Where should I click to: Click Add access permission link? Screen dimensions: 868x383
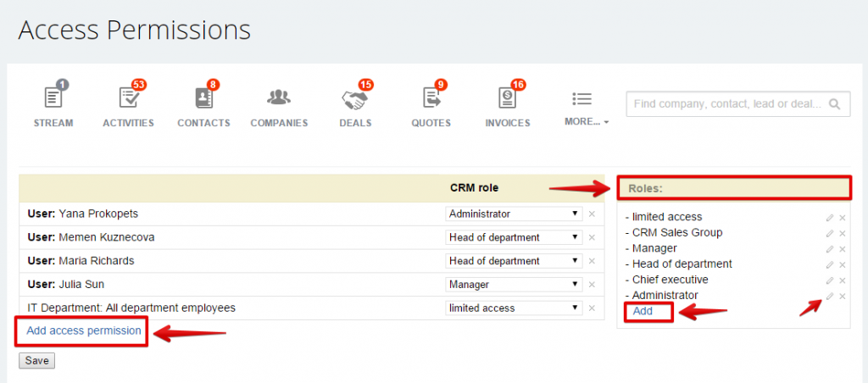tap(83, 330)
